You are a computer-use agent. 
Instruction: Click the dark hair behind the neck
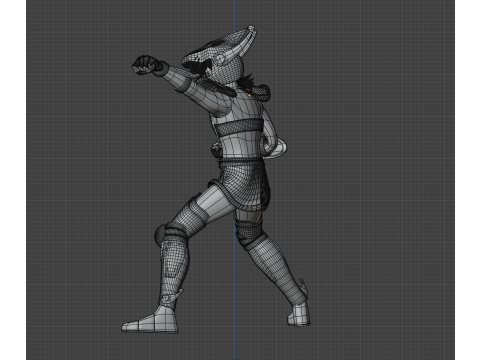pos(247,81)
